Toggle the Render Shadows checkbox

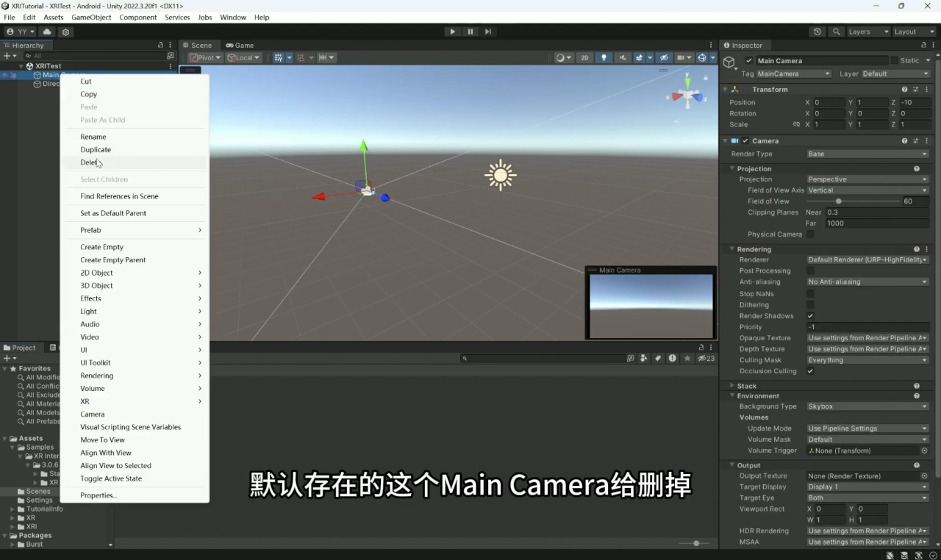pyautogui.click(x=810, y=316)
